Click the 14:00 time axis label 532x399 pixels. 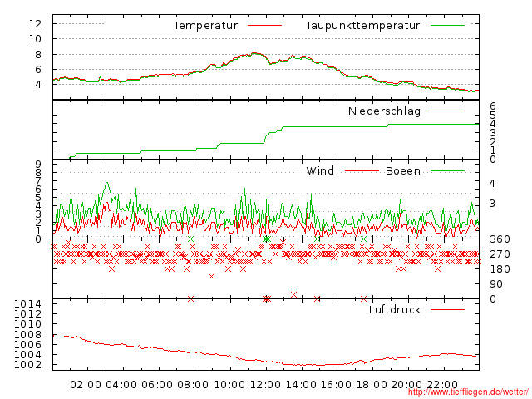point(301,385)
